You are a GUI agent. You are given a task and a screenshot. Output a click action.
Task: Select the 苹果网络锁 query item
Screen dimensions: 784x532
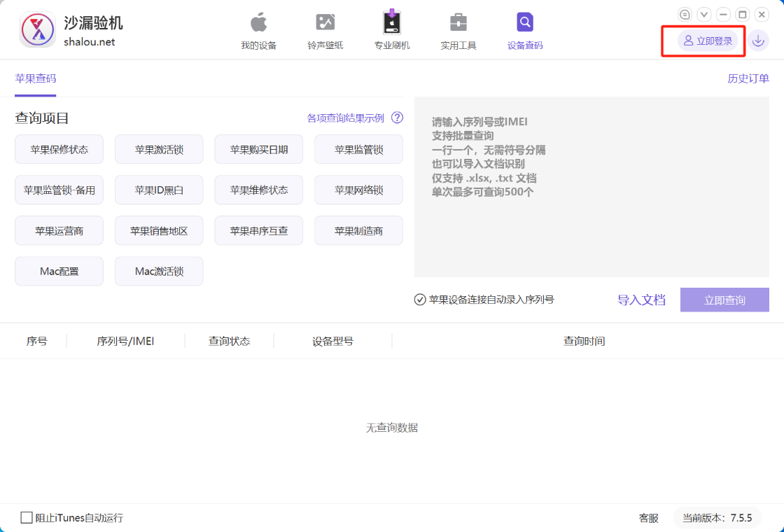(358, 190)
